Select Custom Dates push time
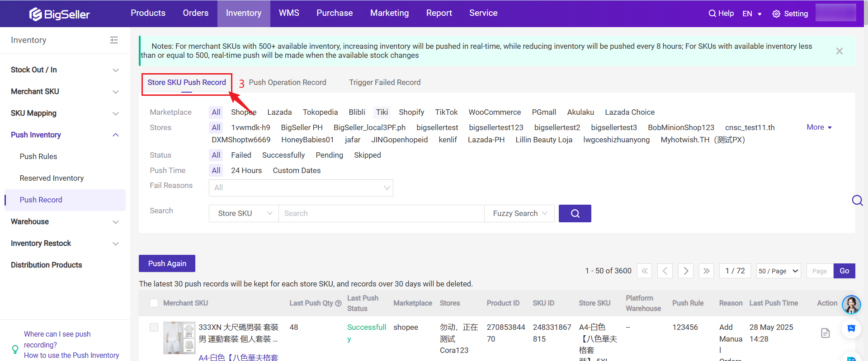This screenshot has height=361, width=868. point(297,170)
